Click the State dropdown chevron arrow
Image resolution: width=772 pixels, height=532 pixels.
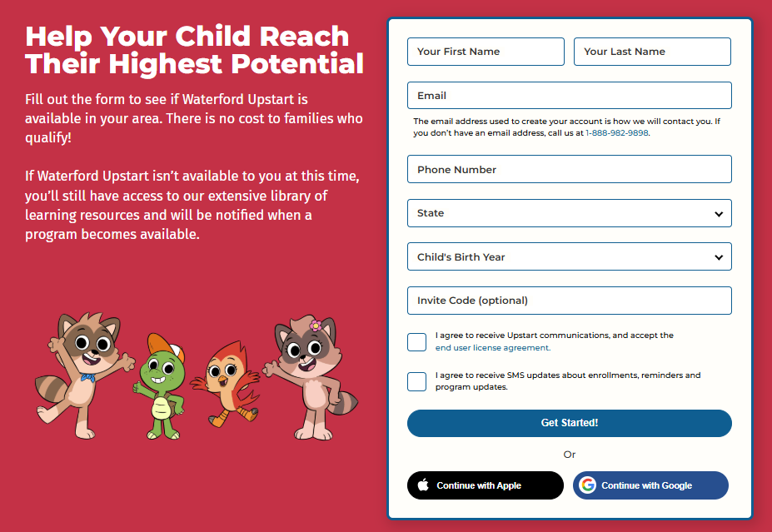tap(719, 214)
